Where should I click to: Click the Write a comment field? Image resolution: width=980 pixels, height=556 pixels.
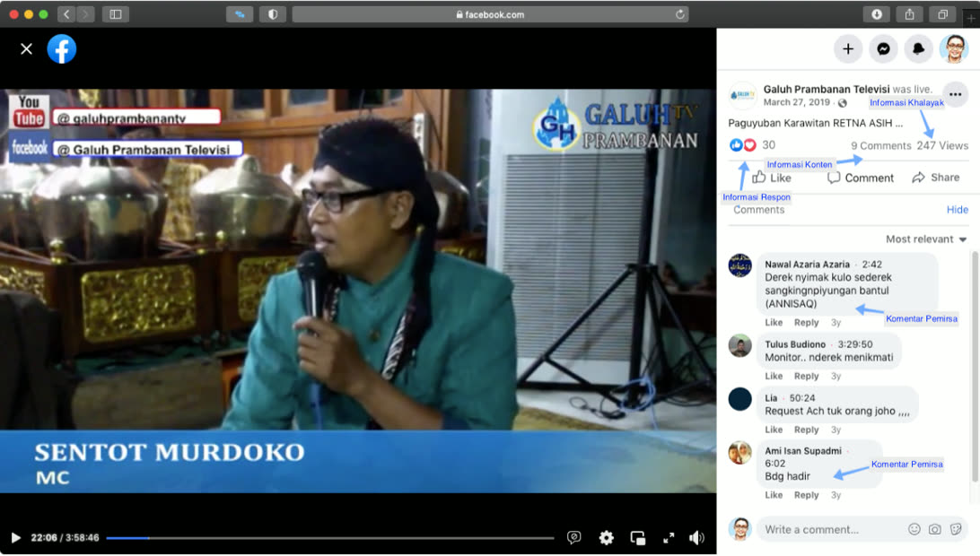point(862,530)
